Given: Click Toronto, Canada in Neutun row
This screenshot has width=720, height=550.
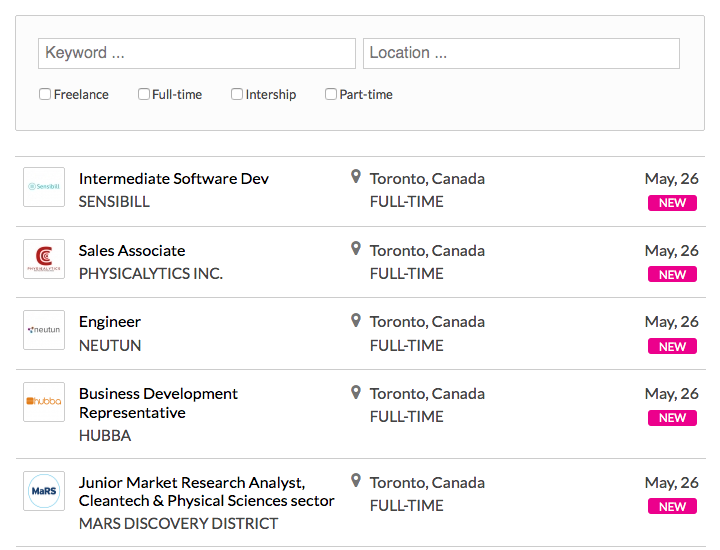Looking at the screenshot, I should point(427,322).
